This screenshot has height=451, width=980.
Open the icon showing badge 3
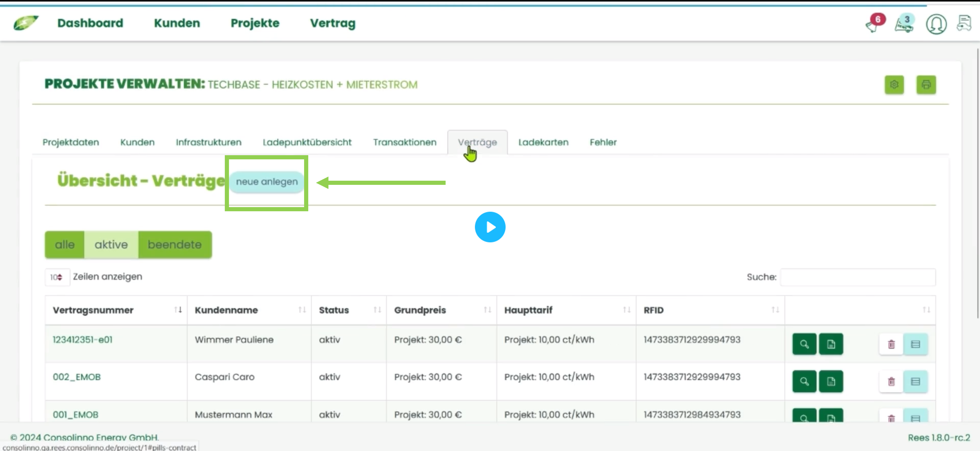904,23
